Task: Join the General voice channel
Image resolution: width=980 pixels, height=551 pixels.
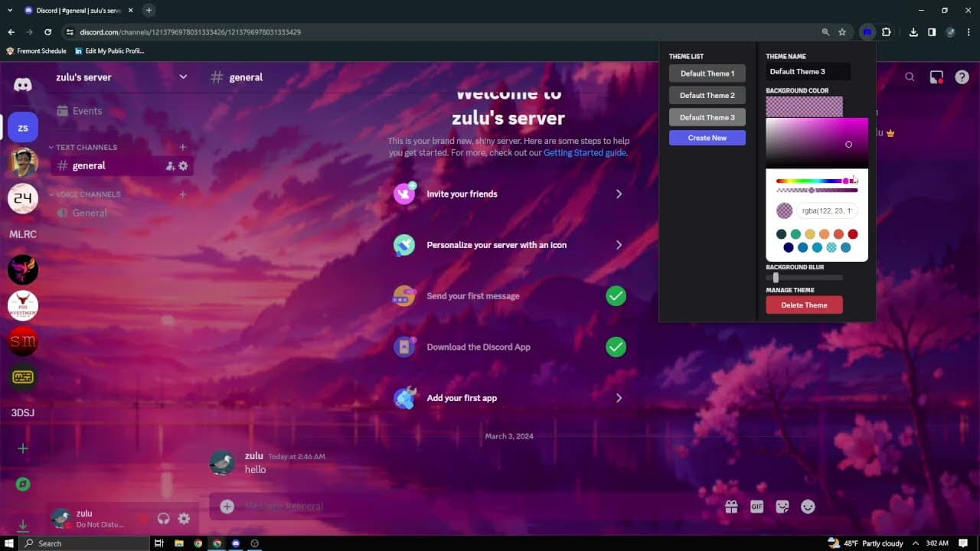Action: [x=82, y=213]
